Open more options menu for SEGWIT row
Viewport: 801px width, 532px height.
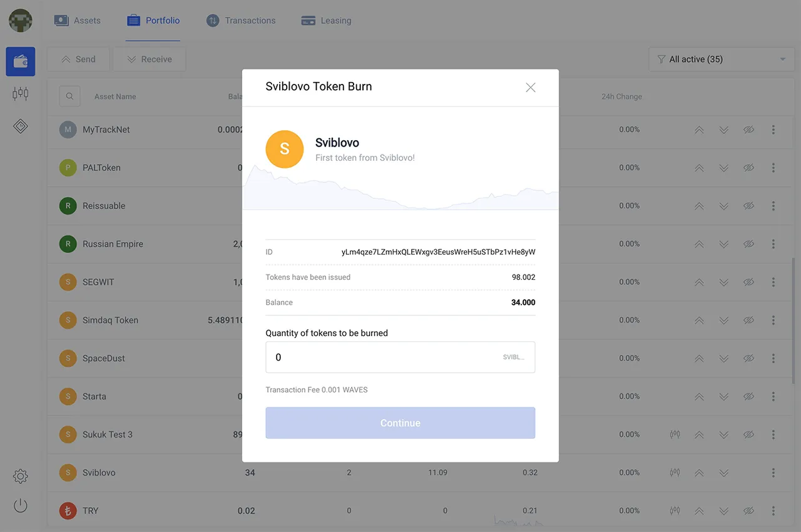pyautogui.click(x=773, y=282)
